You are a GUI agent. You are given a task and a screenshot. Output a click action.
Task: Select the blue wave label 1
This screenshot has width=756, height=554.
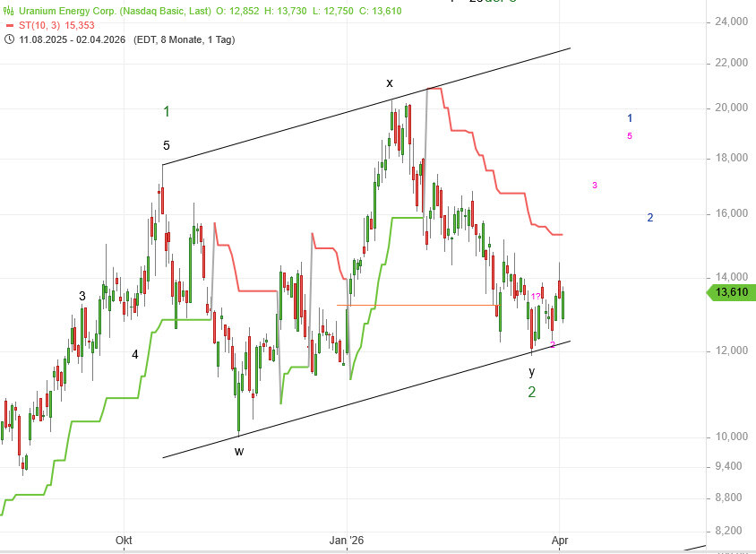[x=631, y=118]
